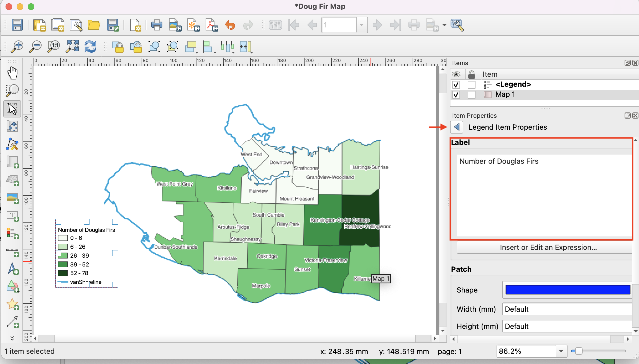The height and width of the screenshot is (364, 639).
Task: Click the Save project icon
Action: click(17, 25)
